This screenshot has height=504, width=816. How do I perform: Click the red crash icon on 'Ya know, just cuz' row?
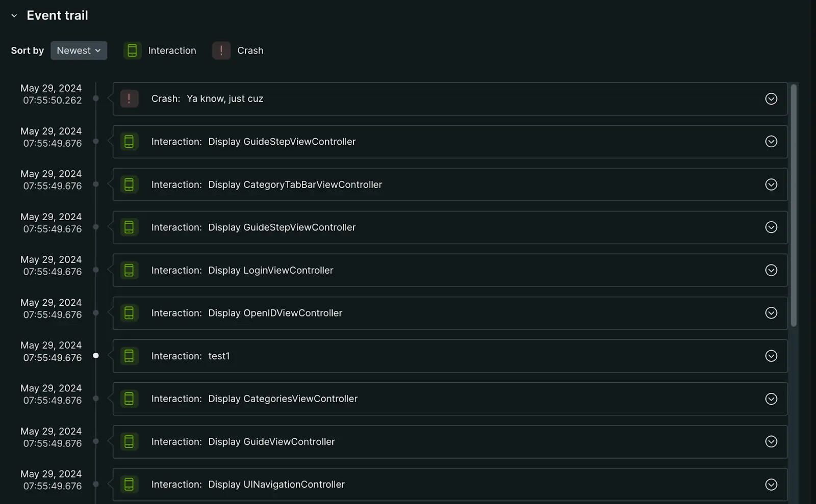pyautogui.click(x=129, y=98)
